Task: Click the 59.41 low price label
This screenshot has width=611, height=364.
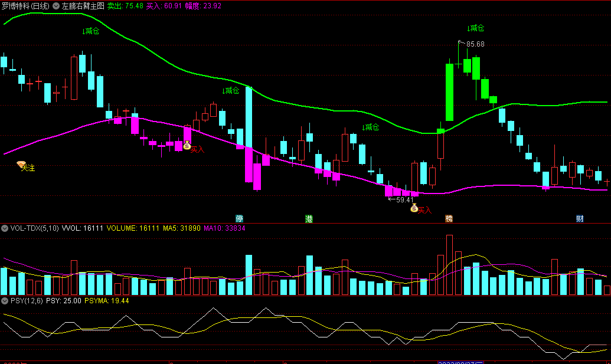Action: click(x=405, y=200)
